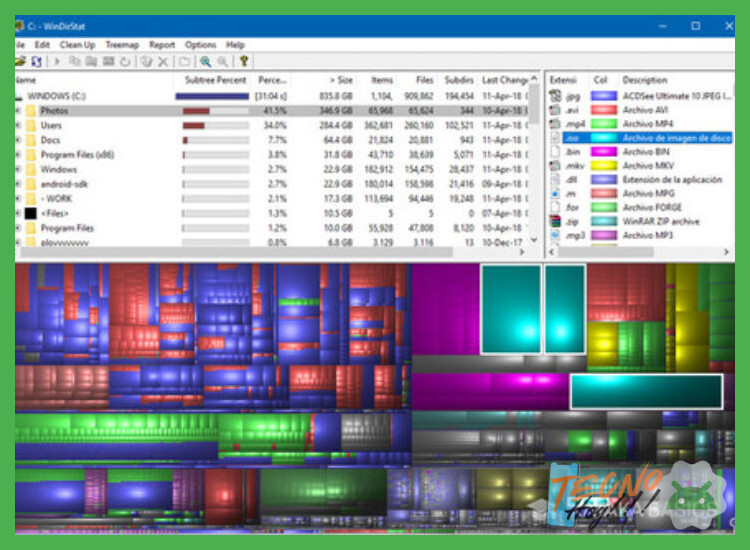The width and height of the screenshot is (750, 550).
Task: Click the Command Prompt Here toolbar icon
Action: 109,61
